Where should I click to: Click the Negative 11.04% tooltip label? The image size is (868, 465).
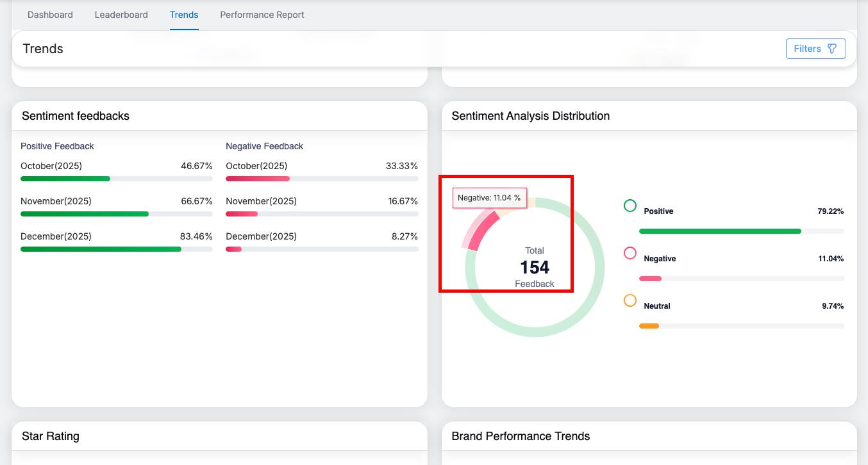click(x=489, y=199)
